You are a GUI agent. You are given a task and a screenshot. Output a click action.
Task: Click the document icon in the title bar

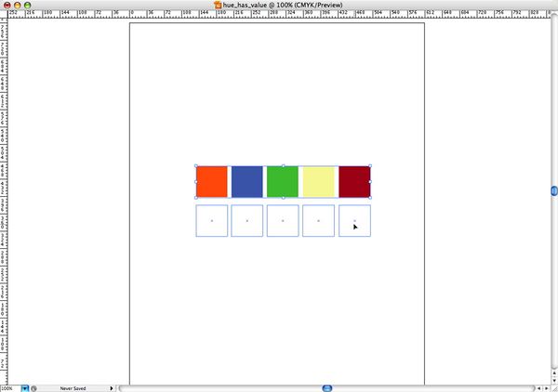218,5
